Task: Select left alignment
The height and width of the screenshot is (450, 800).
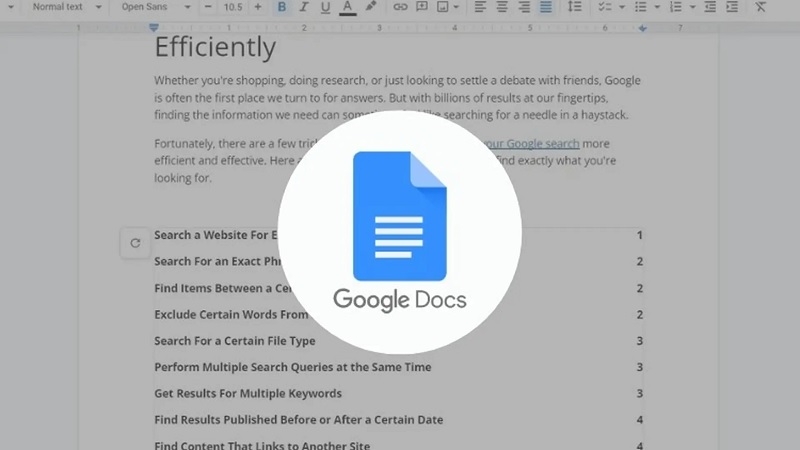Action: pyautogui.click(x=480, y=7)
